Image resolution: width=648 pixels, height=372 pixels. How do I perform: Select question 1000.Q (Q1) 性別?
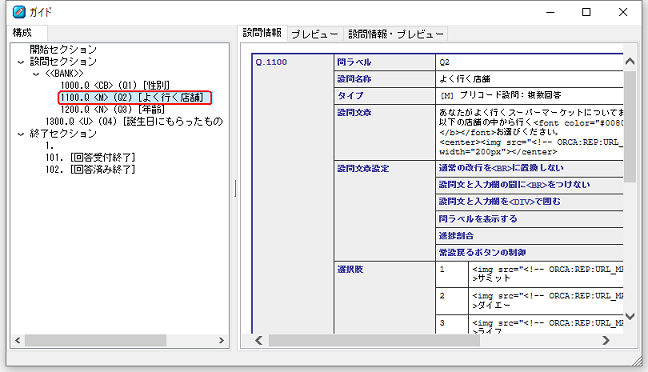pos(115,86)
